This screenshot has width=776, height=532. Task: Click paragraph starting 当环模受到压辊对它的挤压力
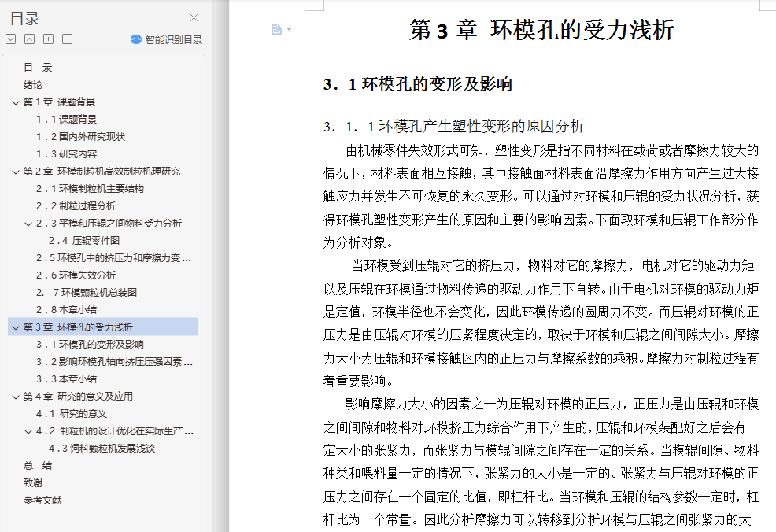(541, 323)
